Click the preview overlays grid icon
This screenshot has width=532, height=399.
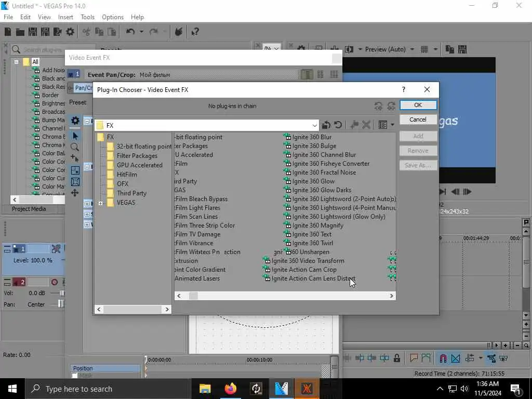[x=424, y=49]
